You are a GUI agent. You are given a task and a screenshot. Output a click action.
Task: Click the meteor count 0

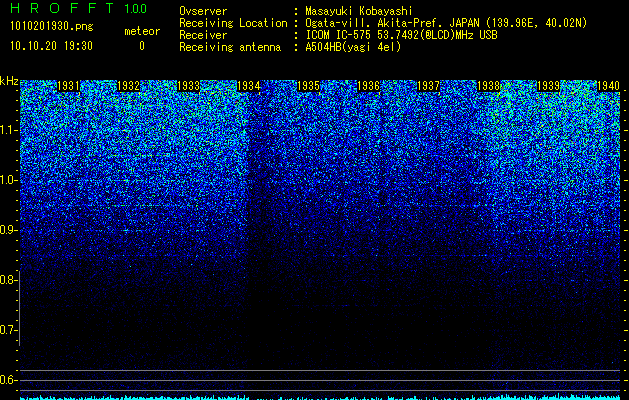pyautogui.click(x=142, y=46)
